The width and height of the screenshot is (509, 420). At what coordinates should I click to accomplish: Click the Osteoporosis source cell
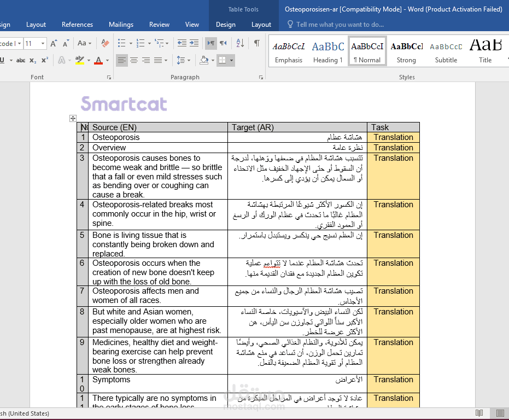(158, 137)
